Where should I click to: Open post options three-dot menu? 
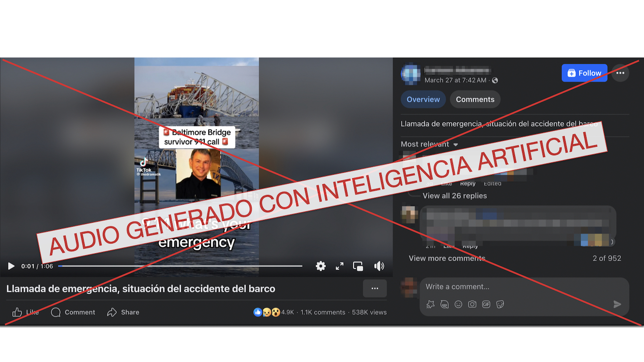620,73
